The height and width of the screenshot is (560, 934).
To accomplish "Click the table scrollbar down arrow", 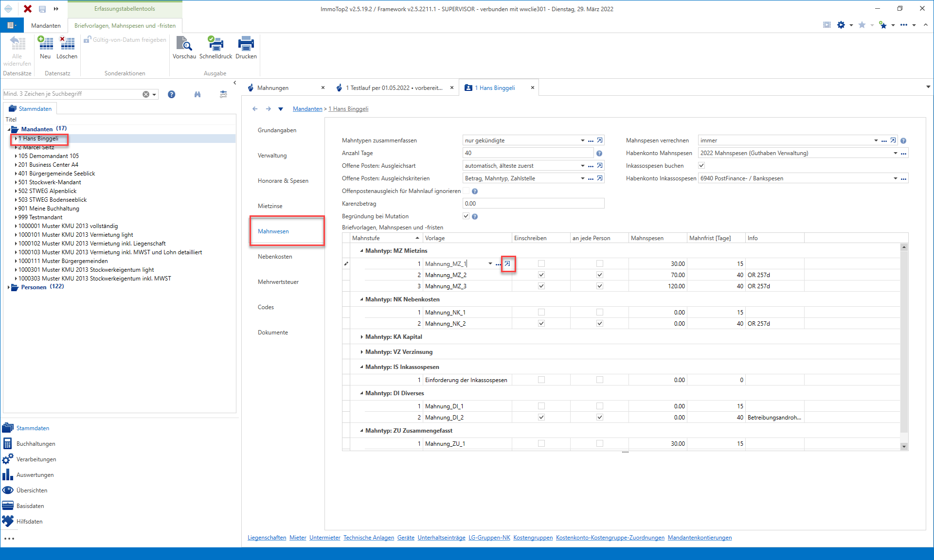I will [x=904, y=446].
